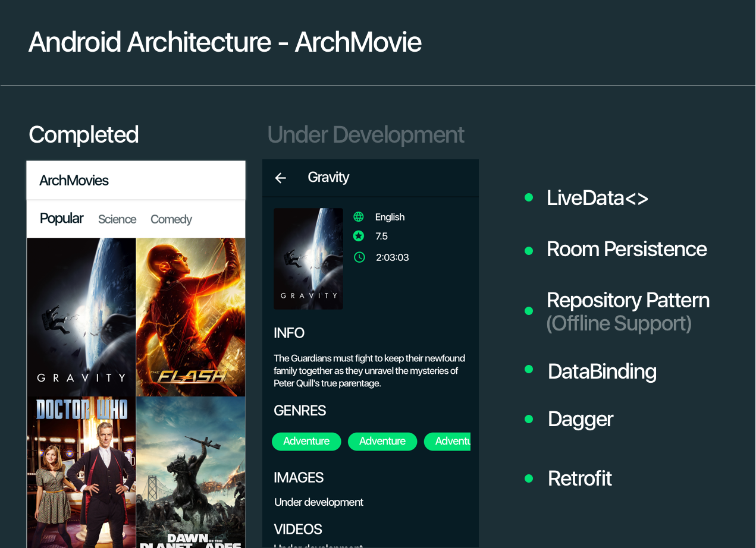
Task: Click the clock duration icon
Action: [x=359, y=257]
